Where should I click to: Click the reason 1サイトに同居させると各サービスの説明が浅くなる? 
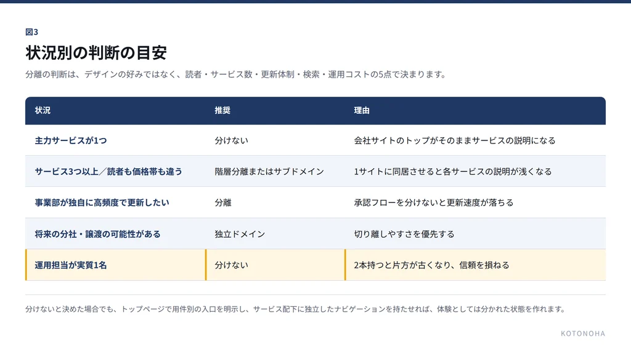pyautogui.click(x=453, y=172)
